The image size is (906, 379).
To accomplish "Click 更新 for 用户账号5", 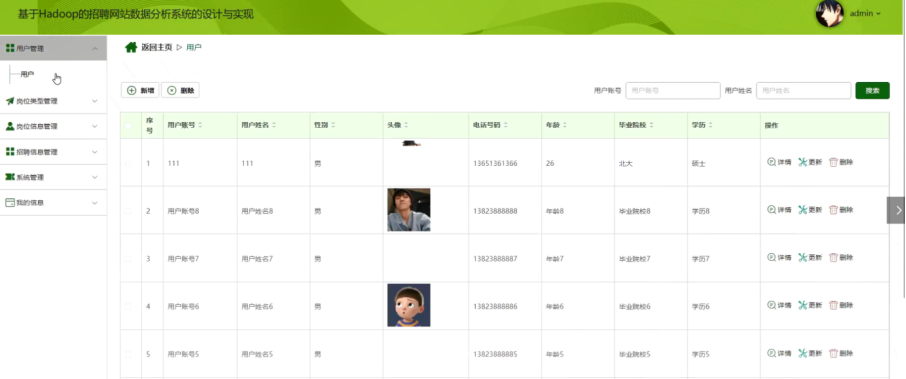I will point(810,353).
